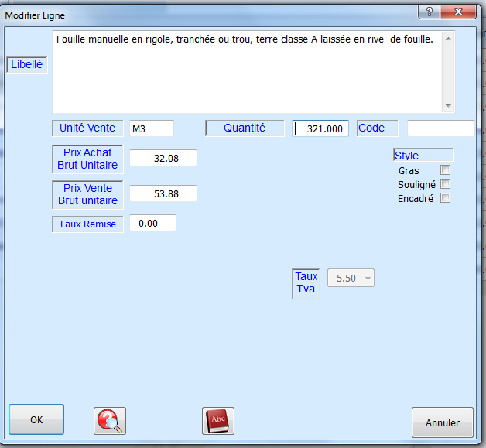Screen dimensions: 486x448
Task: Focus the Taux Remise field
Action: [152, 223]
